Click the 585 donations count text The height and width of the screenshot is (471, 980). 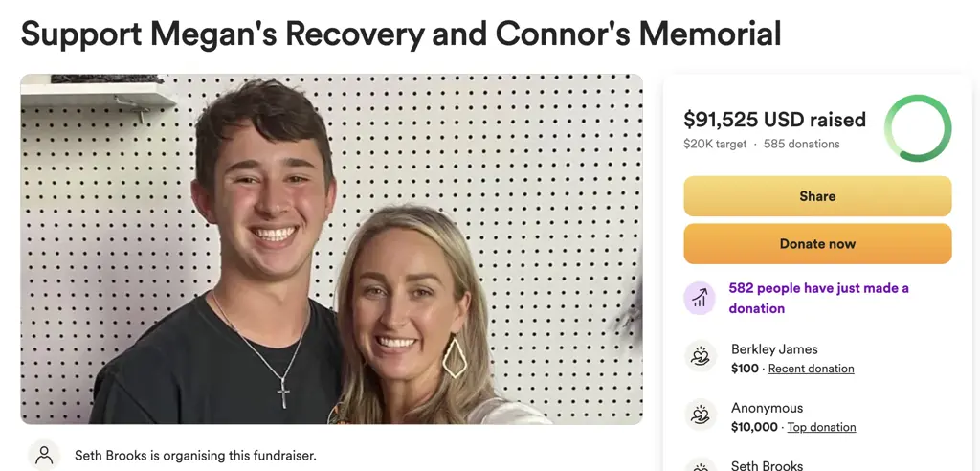point(801,144)
